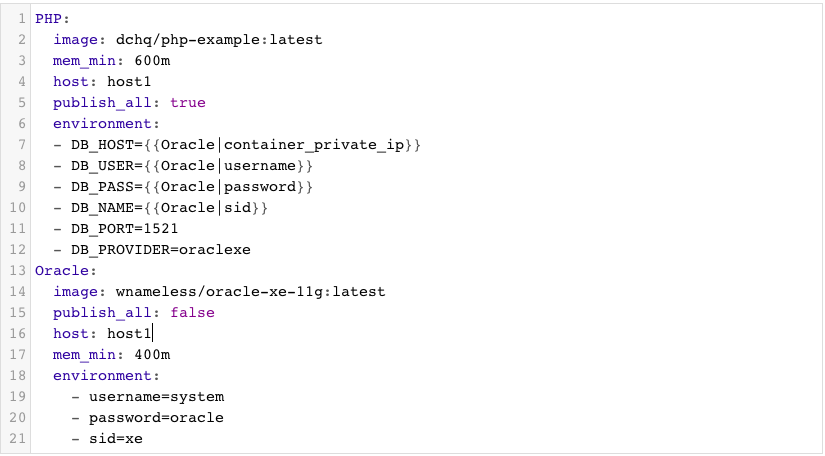825x456 pixels.
Task: Click the mem_min 400m value
Action: pos(152,355)
